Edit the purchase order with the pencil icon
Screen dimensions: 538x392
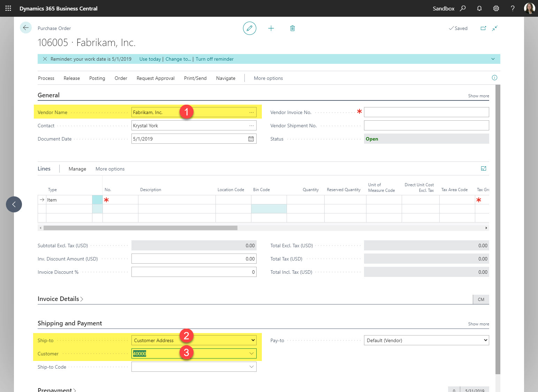pos(249,28)
